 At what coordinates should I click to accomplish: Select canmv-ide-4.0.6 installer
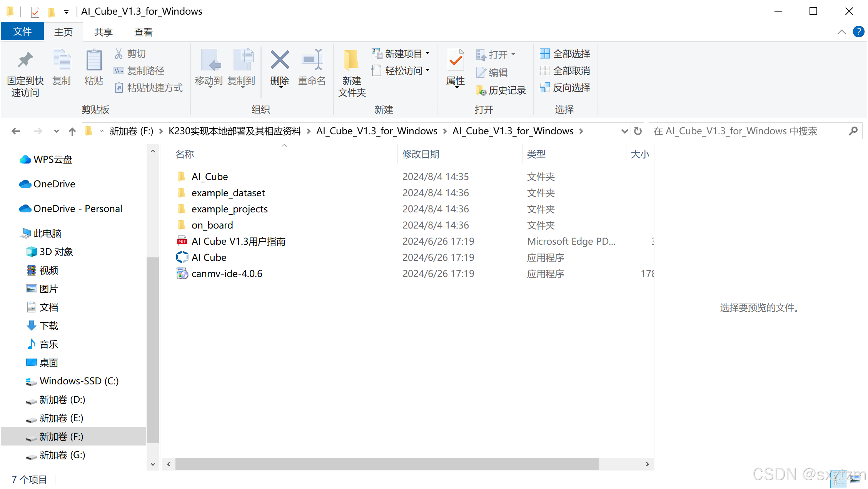227,274
